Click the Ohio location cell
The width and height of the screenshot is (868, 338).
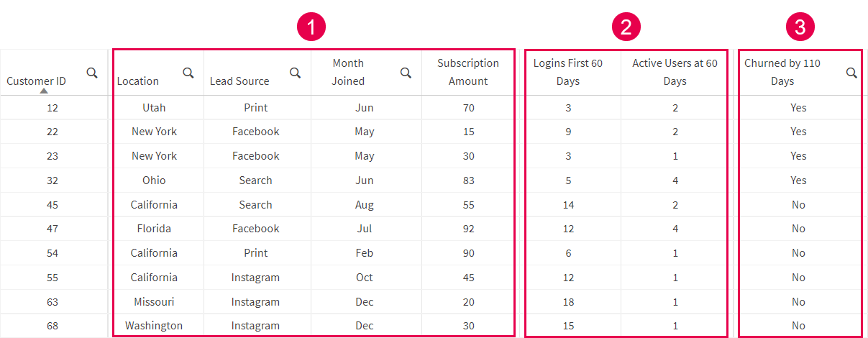(x=154, y=181)
